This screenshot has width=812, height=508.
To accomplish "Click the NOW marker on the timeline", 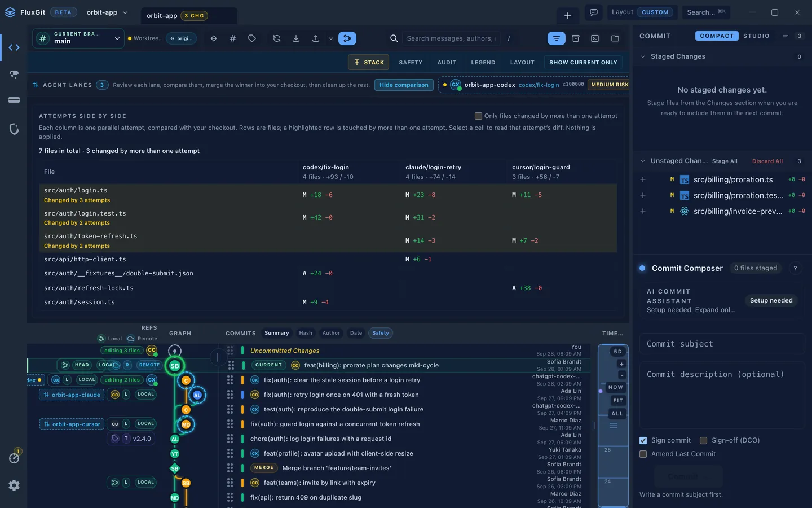I will click(616, 387).
